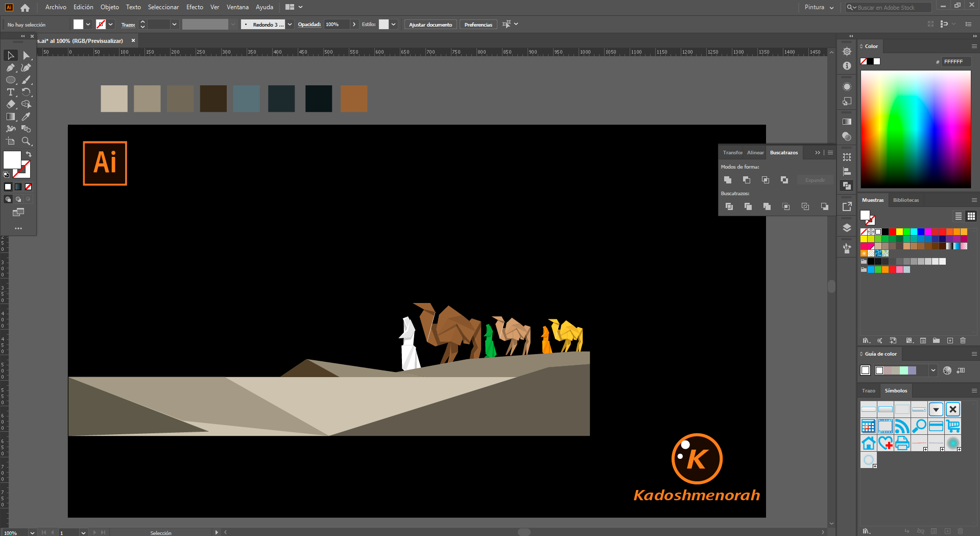This screenshot has height=536, width=980.
Task: Select the Type tool
Action: [x=11, y=92]
